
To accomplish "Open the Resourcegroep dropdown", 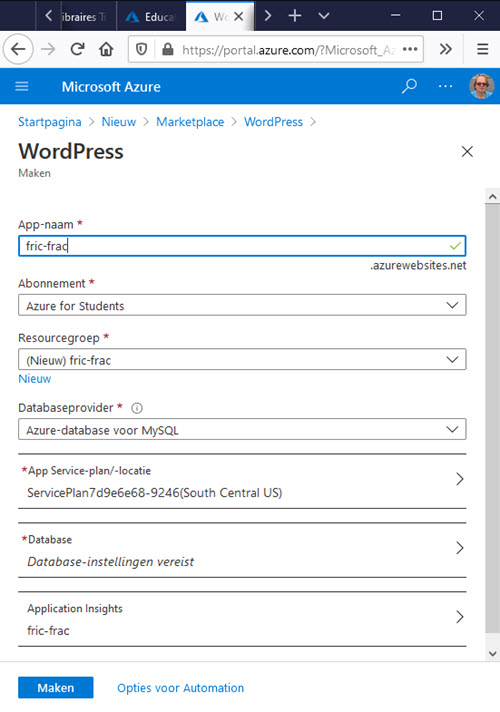I will 242,359.
